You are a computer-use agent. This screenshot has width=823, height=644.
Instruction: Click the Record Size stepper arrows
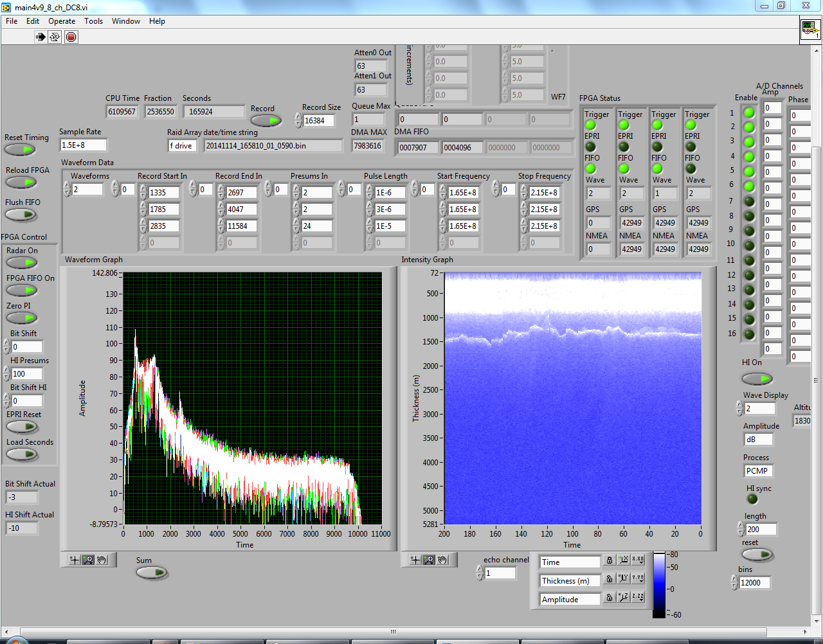pyautogui.click(x=298, y=121)
